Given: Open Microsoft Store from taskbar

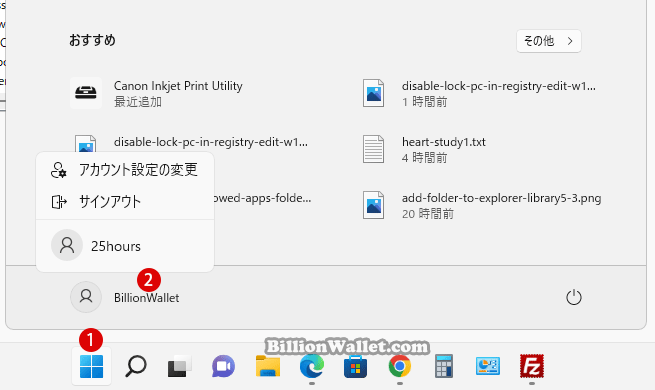Looking at the screenshot, I should (x=355, y=367).
